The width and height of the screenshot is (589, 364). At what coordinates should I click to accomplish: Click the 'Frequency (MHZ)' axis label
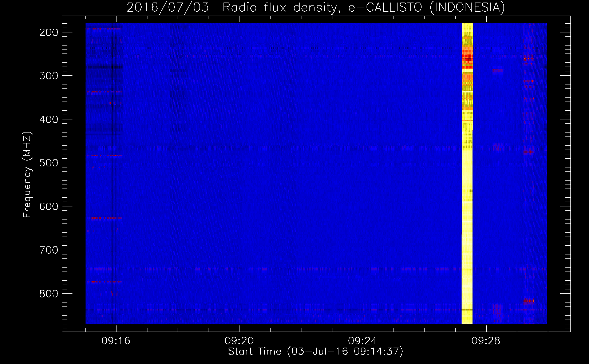point(27,174)
